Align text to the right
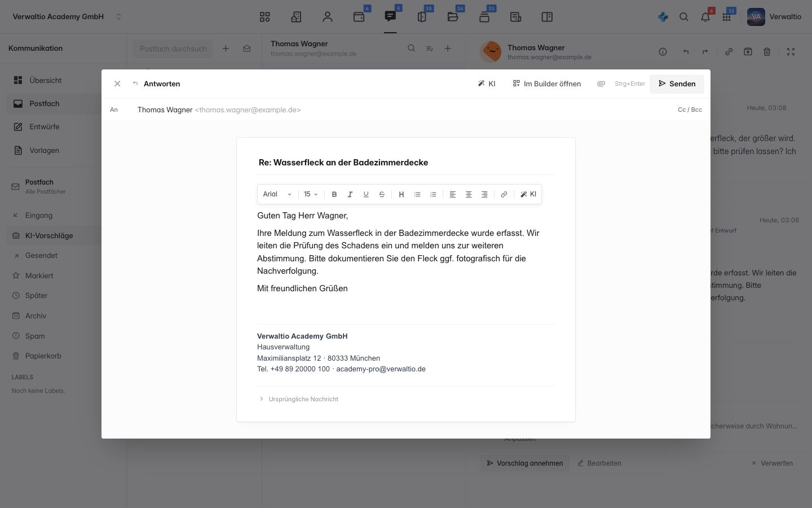This screenshot has width=812, height=508. (484, 194)
